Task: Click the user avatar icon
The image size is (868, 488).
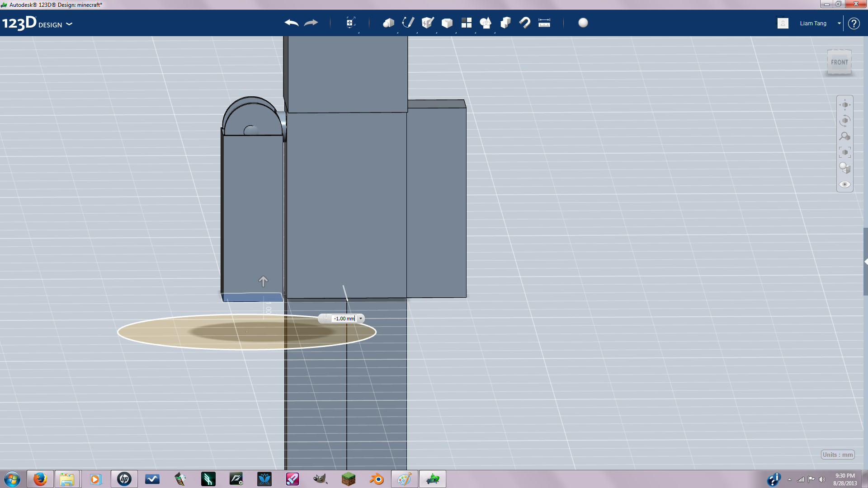Action: pos(783,23)
